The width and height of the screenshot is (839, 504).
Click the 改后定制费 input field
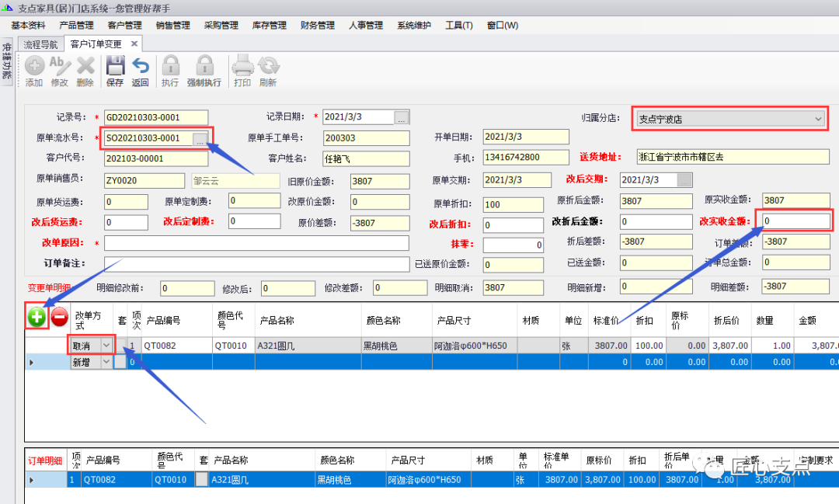pos(255,221)
